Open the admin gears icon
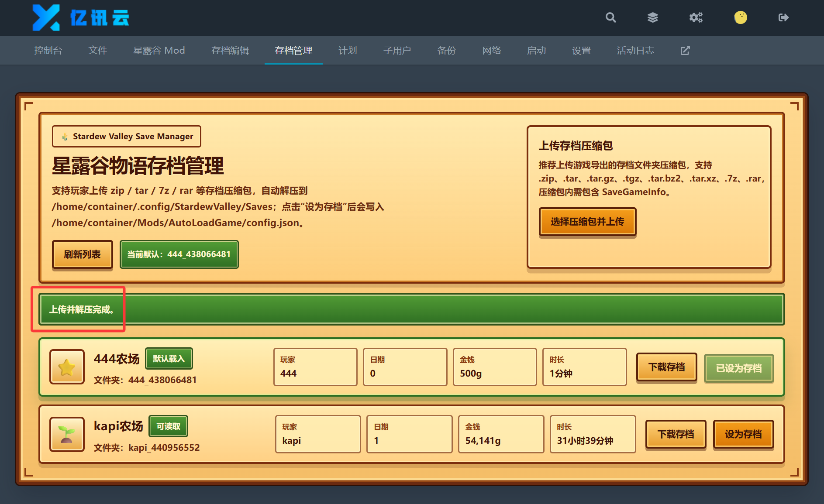This screenshot has height=504, width=824. click(696, 17)
